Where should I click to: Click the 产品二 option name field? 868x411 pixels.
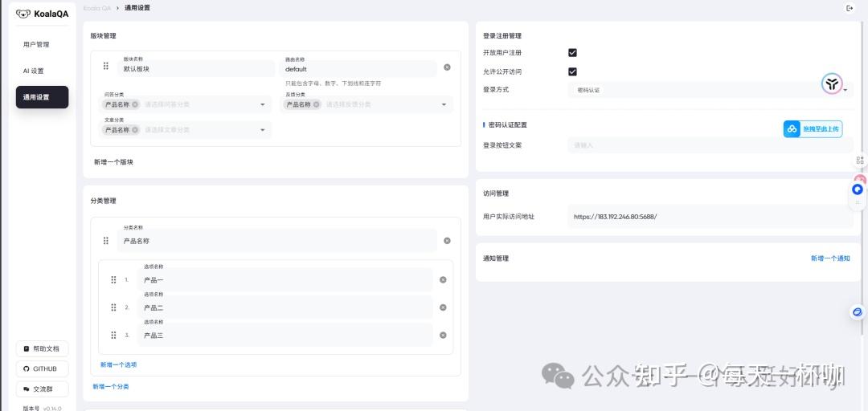pyautogui.click(x=285, y=307)
